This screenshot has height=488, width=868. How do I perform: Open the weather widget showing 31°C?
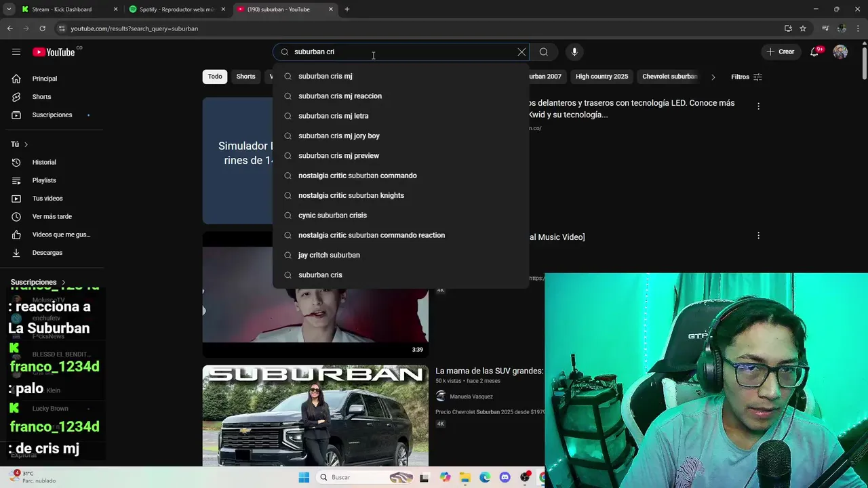pos(34,476)
